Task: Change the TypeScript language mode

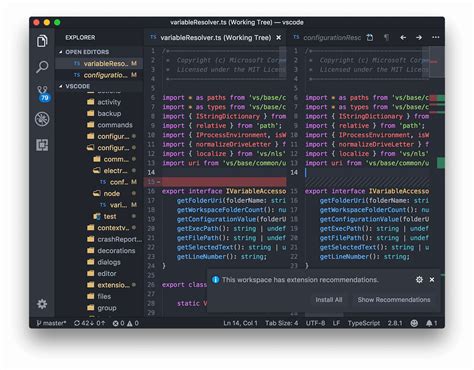Action: 364,323
